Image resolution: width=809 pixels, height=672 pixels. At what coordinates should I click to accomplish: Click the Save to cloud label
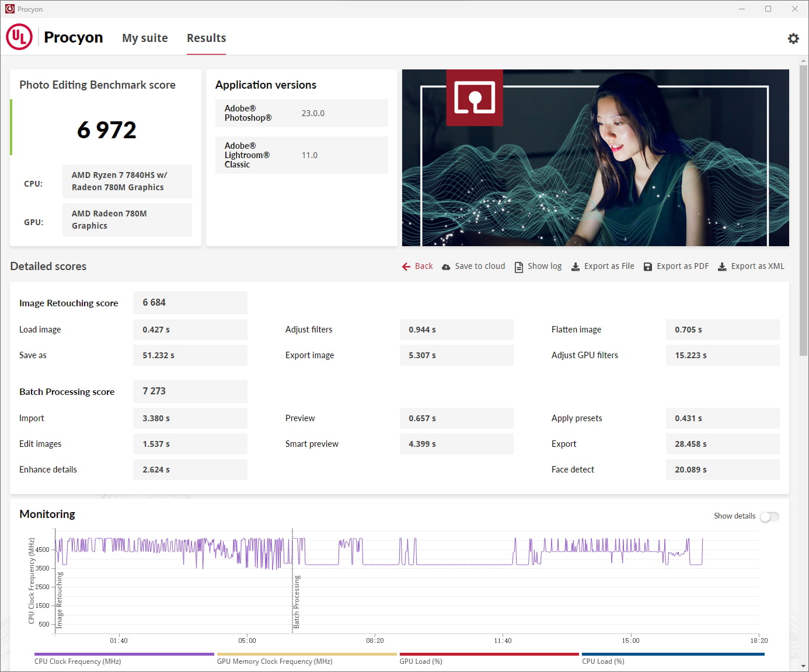point(480,266)
